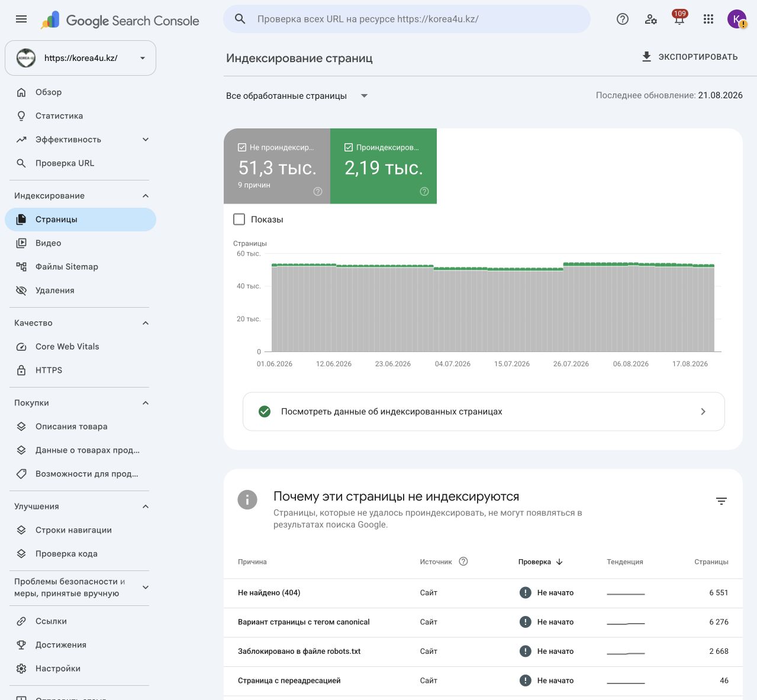
Task: Click the HTTPS lock icon
Action: (21, 370)
